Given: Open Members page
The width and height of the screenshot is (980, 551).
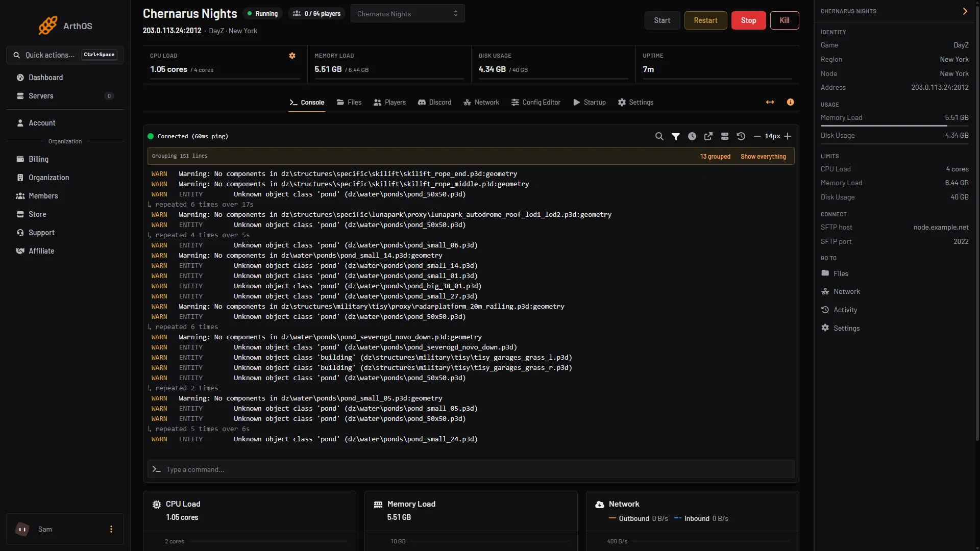Looking at the screenshot, I should 65,196.
